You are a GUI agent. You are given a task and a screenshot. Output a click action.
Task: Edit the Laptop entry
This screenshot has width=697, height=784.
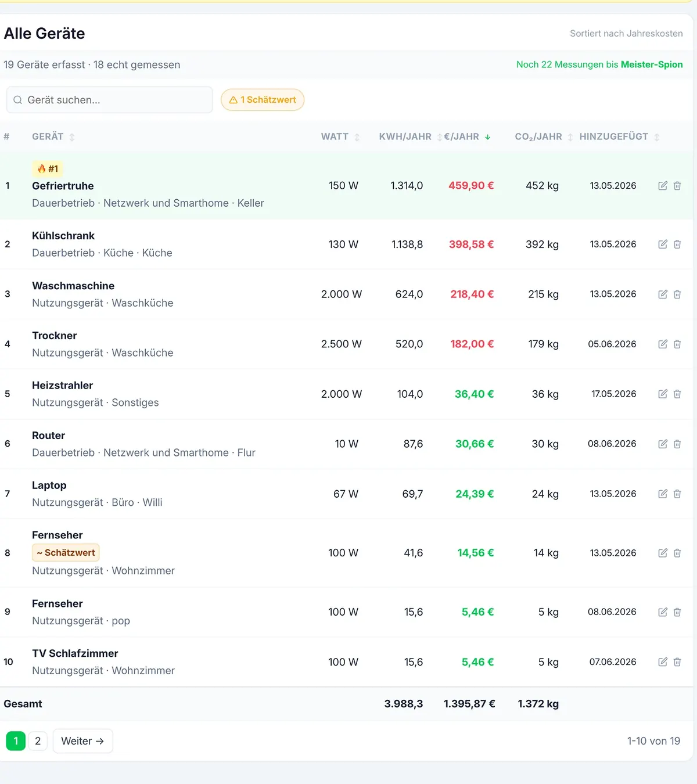point(663,494)
